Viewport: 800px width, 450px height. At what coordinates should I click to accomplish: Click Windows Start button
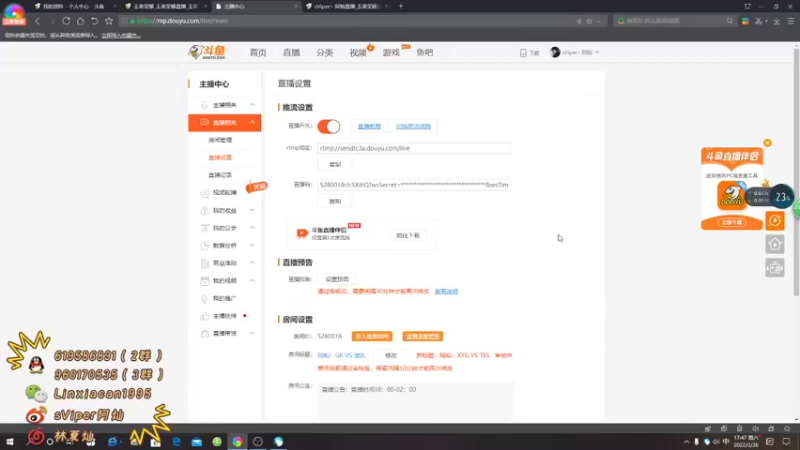click(x=9, y=441)
